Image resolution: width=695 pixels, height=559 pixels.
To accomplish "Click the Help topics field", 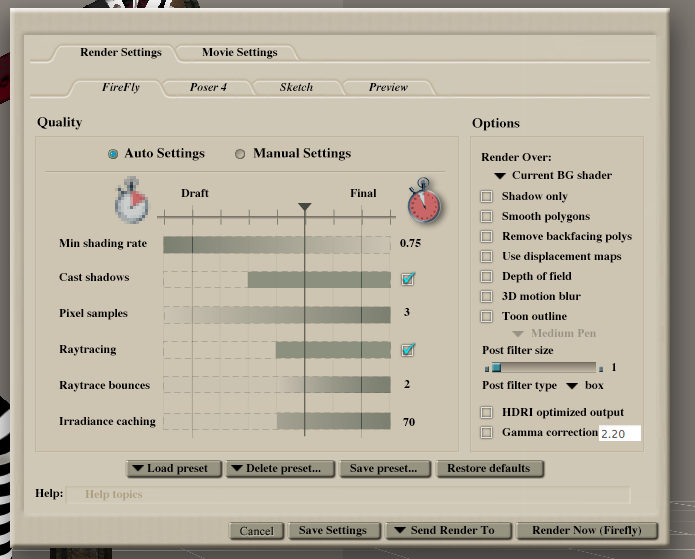I will click(x=348, y=494).
